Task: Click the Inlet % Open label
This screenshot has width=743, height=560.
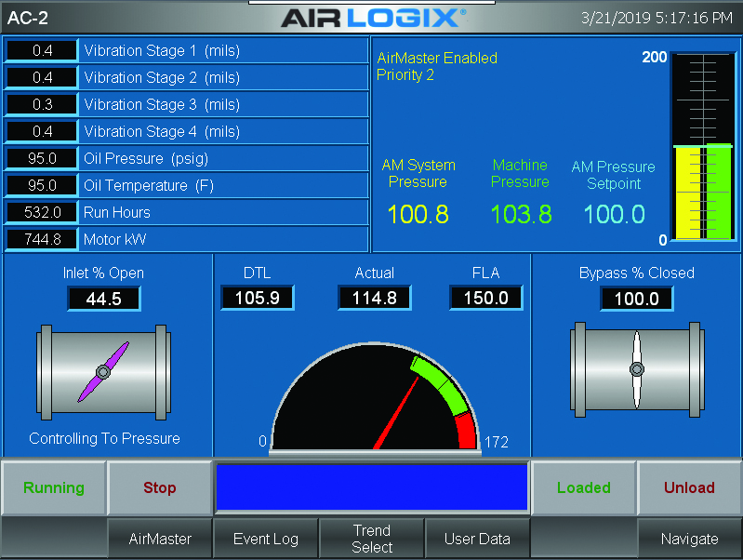Action: tap(103, 273)
